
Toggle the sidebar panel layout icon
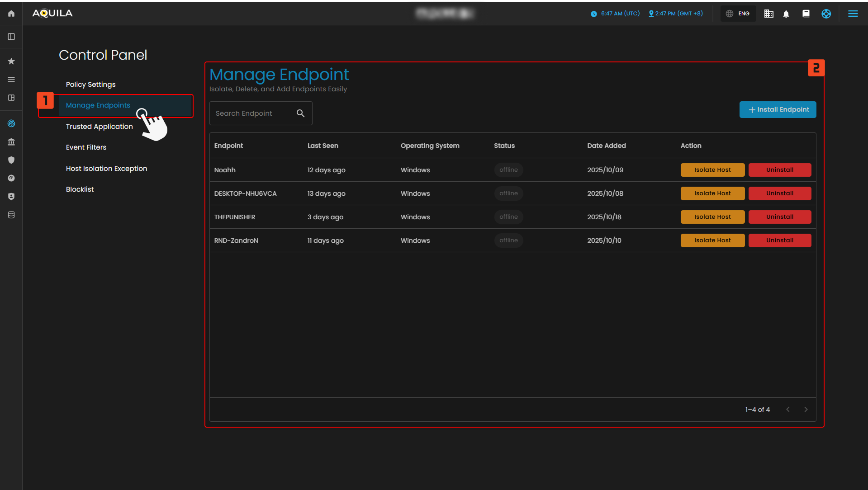coord(11,37)
